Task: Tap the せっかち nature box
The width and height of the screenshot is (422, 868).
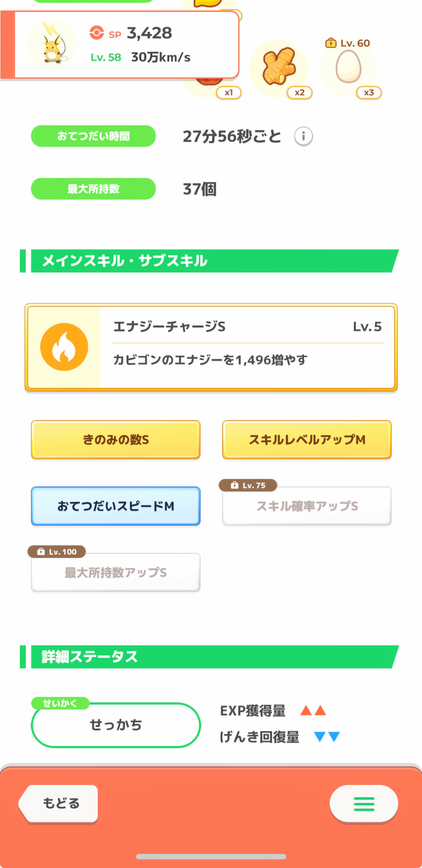Action: pyautogui.click(x=115, y=725)
